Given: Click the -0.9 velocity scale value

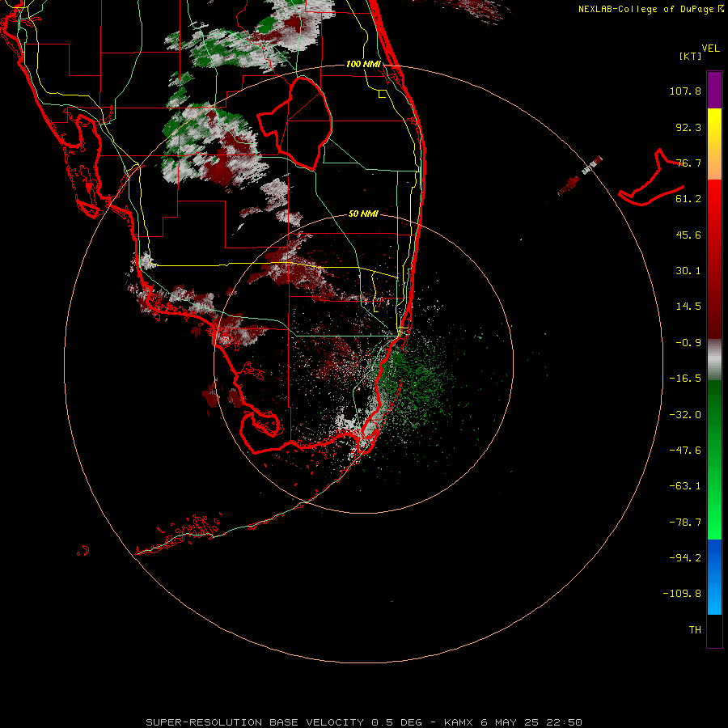Looking at the screenshot, I should 688,343.
